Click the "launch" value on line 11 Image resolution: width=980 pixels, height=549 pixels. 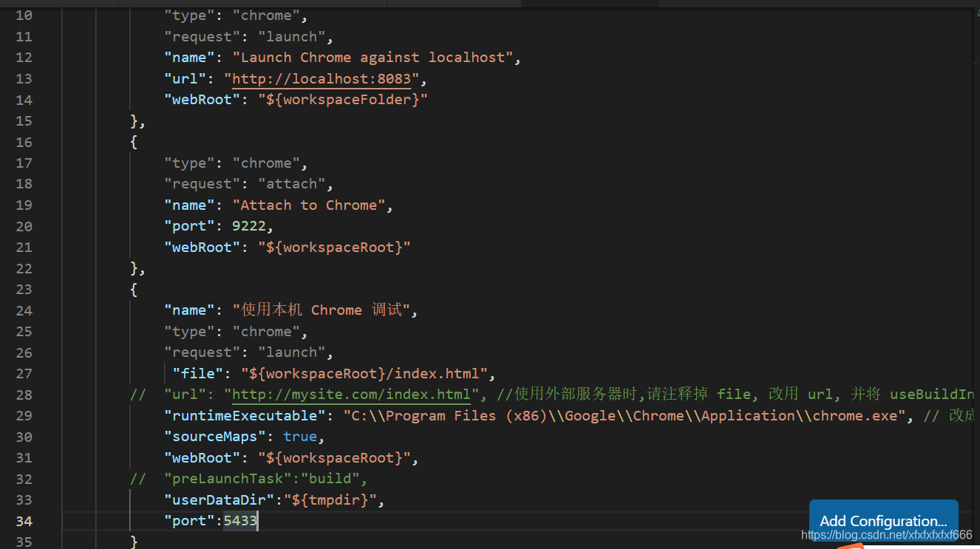(x=291, y=36)
